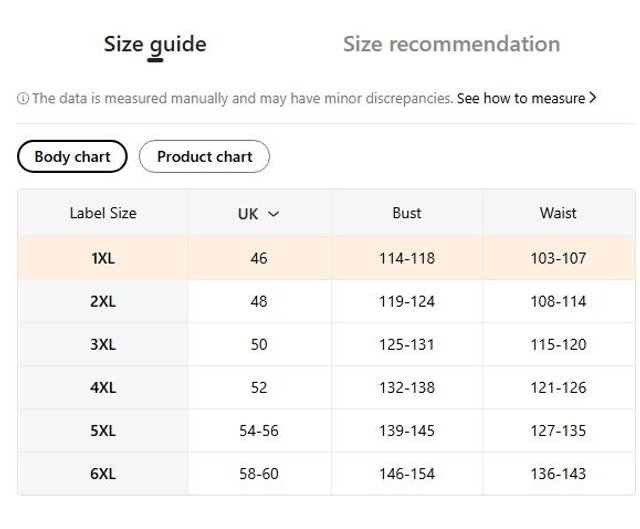
Task: Open the See how to measure link
Action: click(520, 99)
